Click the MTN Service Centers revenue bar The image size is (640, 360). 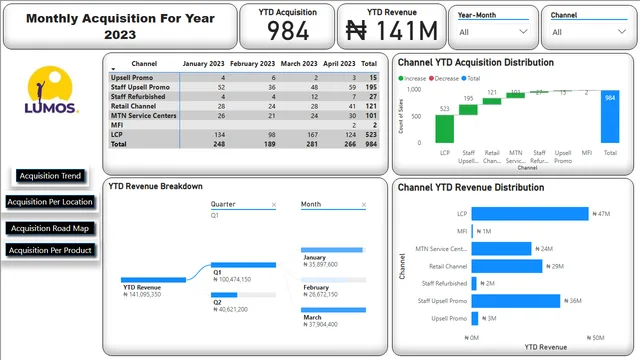(x=501, y=249)
